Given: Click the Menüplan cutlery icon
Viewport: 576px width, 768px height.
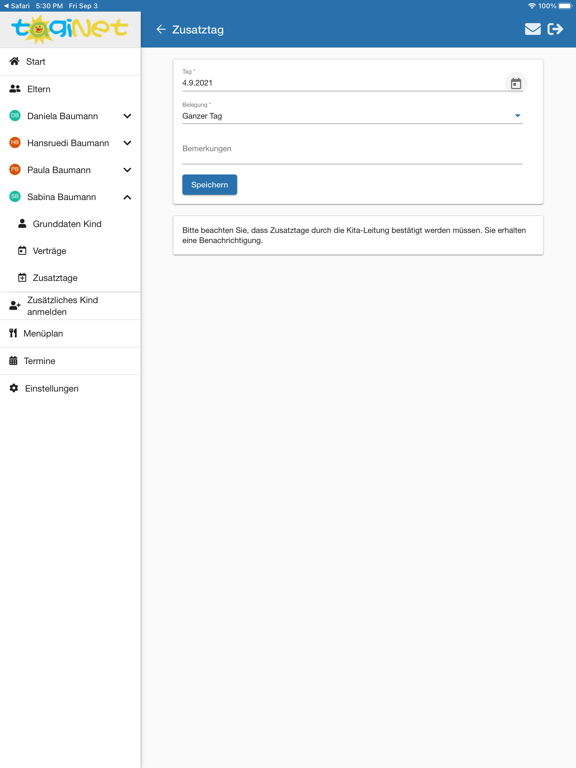Looking at the screenshot, I should click(x=13, y=333).
